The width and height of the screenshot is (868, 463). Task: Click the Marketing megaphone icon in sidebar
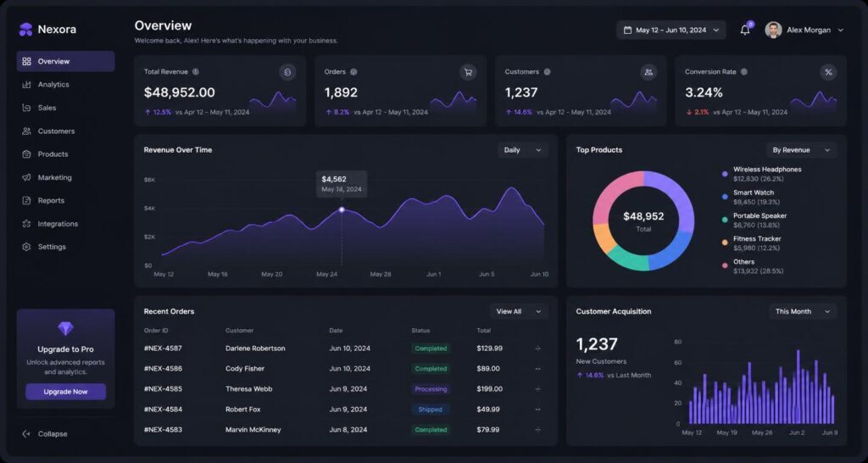pyautogui.click(x=26, y=178)
